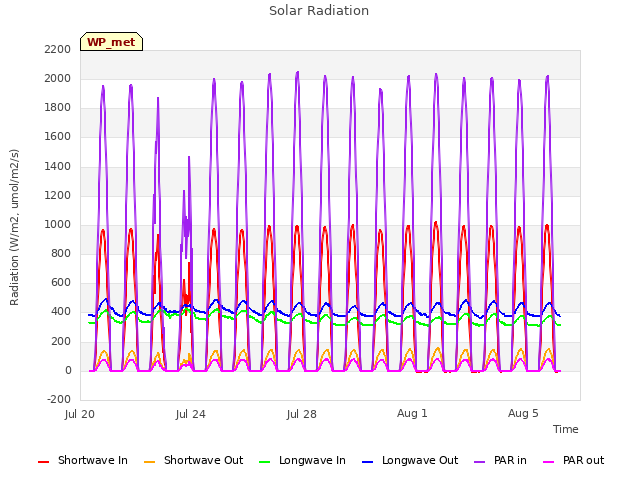Click the purple PAR in legend swatch
Image resolution: width=640 pixels, height=480 pixels.
click(480, 462)
